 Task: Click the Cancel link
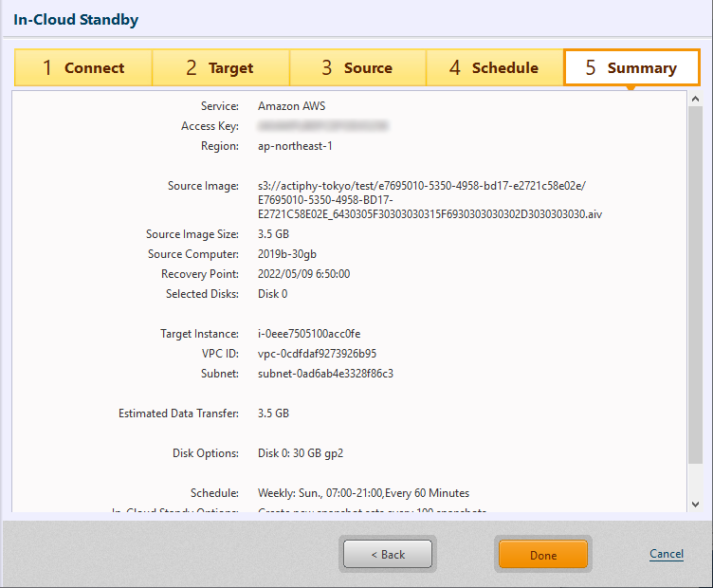(666, 554)
